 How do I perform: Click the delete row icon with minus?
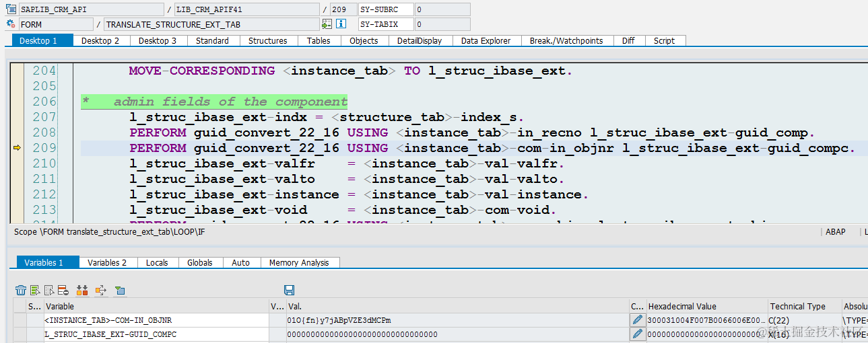(63, 291)
